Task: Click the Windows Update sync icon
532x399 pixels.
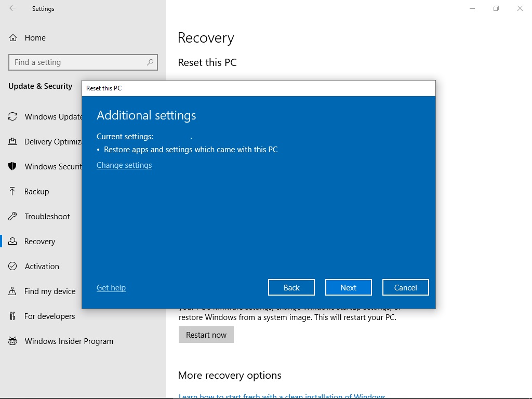Action: click(x=12, y=117)
